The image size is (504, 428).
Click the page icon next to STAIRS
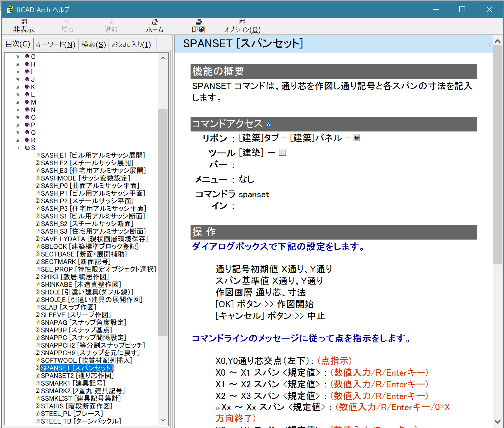point(38,406)
